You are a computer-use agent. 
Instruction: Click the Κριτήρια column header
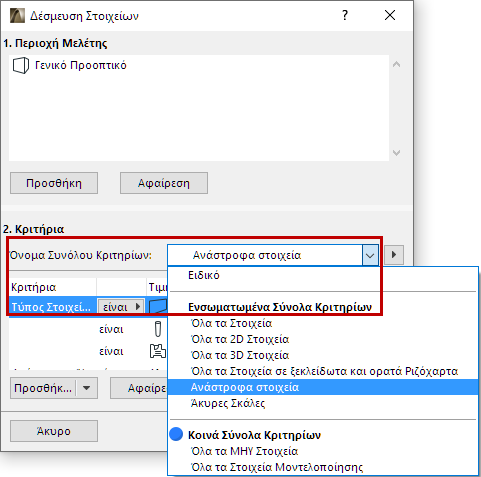53,287
